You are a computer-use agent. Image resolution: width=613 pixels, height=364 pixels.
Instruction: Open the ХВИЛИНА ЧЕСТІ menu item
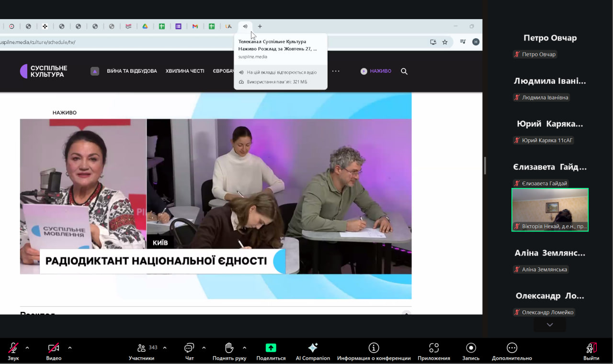pos(185,71)
